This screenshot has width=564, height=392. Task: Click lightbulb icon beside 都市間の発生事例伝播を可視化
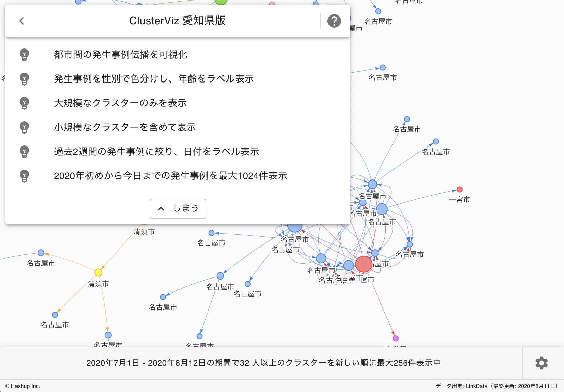[24, 55]
